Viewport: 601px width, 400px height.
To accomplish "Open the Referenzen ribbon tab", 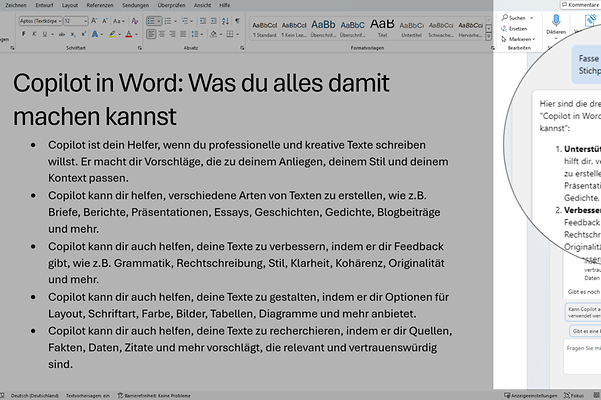I will (99, 5).
